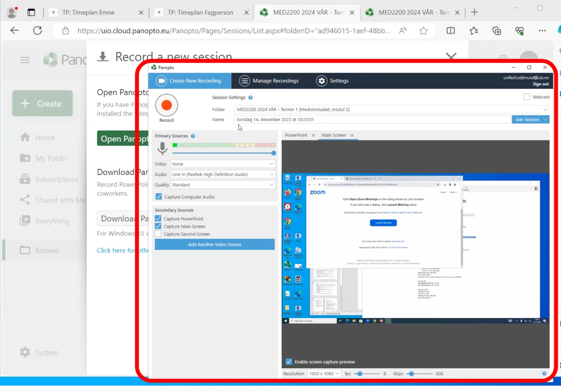Open Shared with Me in sidebar

click(x=53, y=200)
